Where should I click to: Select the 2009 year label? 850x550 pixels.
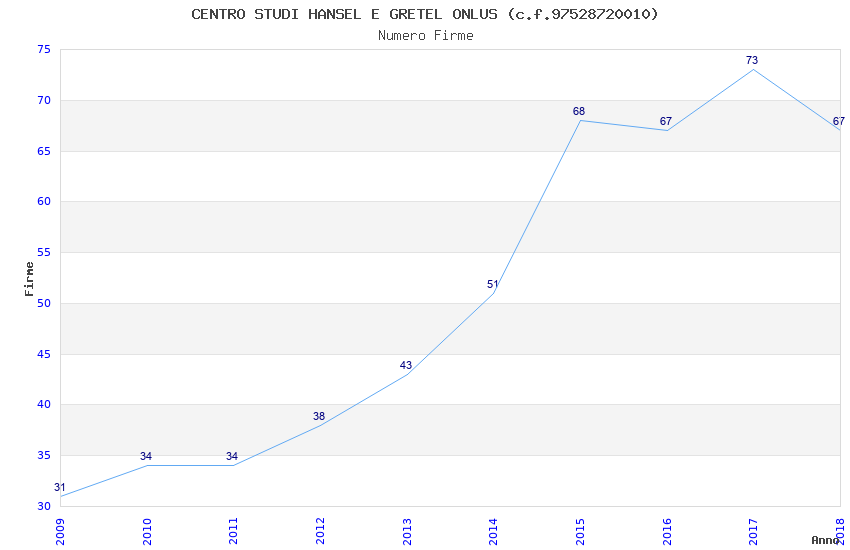pyautogui.click(x=60, y=532)
